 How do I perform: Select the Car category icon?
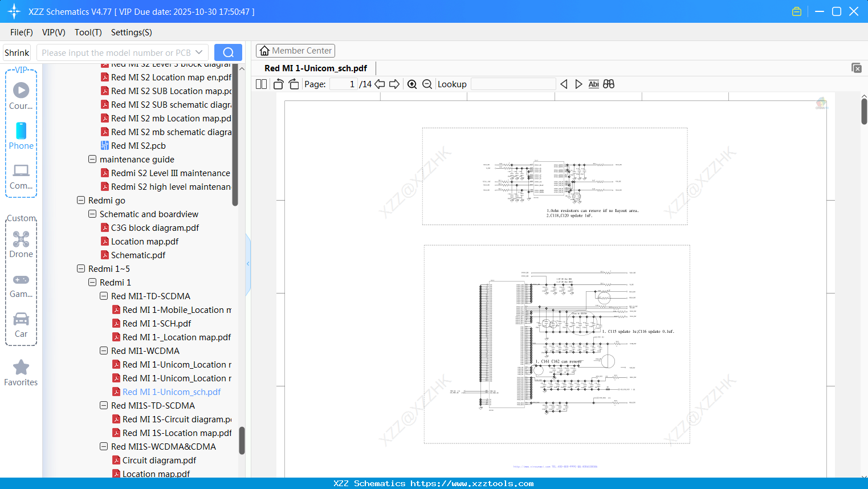click(21, 325)
